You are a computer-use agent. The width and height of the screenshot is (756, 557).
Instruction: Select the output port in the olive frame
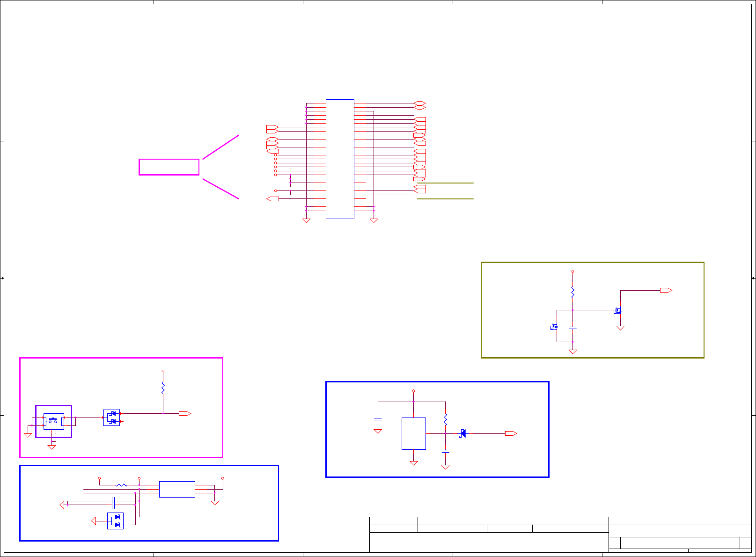pyautogui.click(x=666, y=290)
